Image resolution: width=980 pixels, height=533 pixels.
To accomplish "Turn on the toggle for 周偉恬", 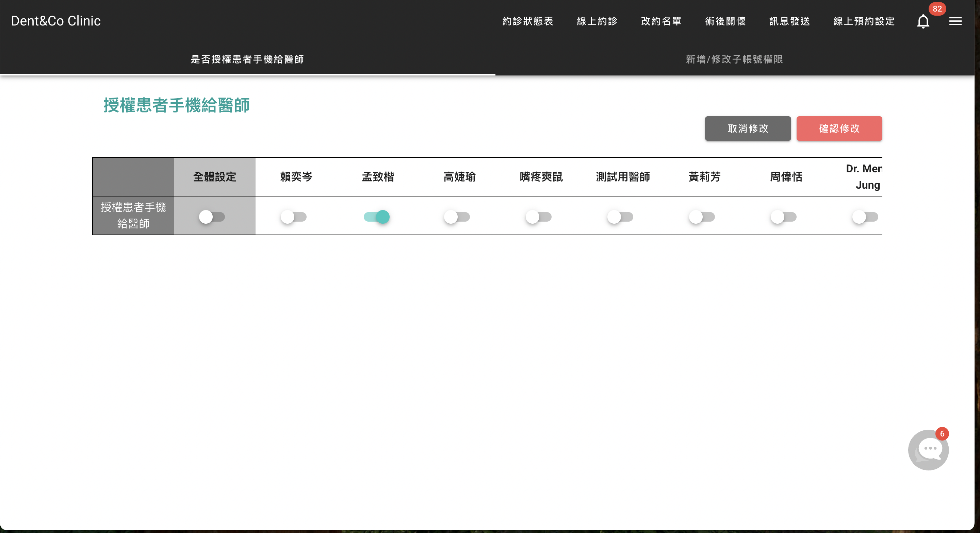I will point(783,217).
